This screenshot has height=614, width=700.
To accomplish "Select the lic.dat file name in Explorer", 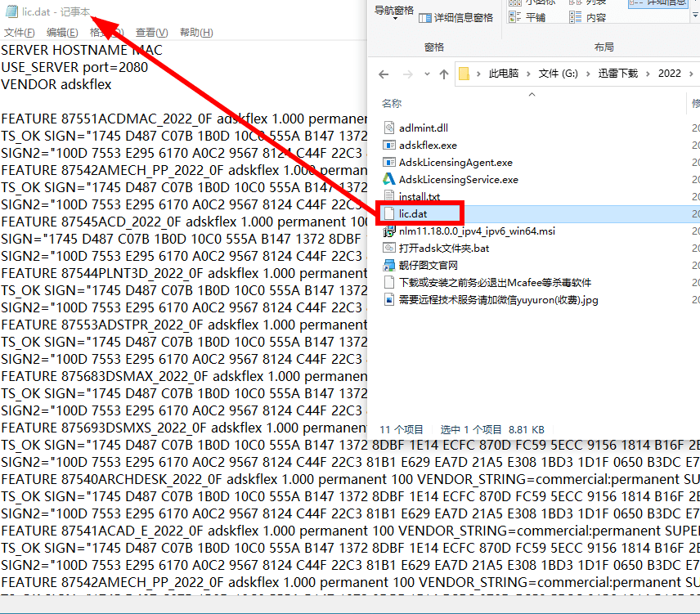I will click(x=413, y=213).
